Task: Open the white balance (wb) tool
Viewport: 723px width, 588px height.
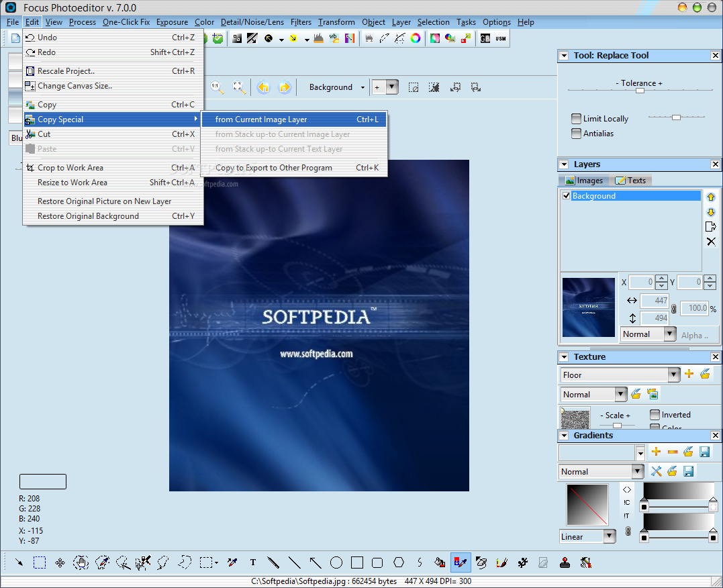Action: pyautogui.click(x=334, y=38)
